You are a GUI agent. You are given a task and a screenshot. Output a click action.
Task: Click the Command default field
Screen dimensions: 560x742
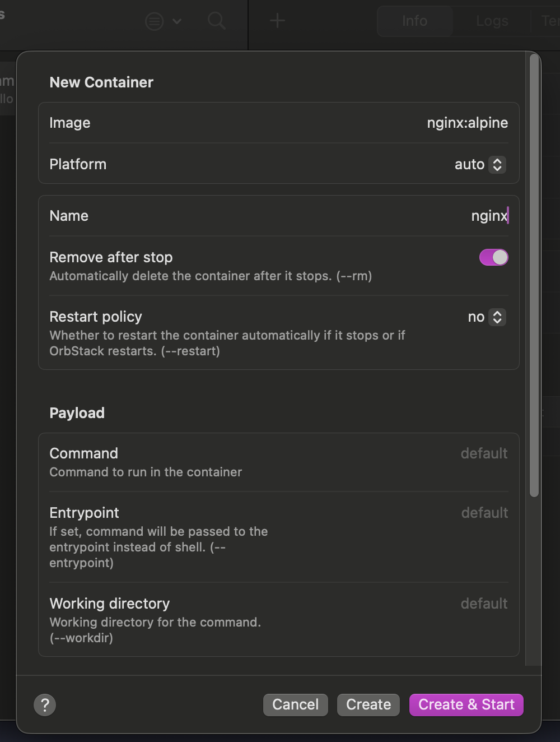tap(484, 453)
